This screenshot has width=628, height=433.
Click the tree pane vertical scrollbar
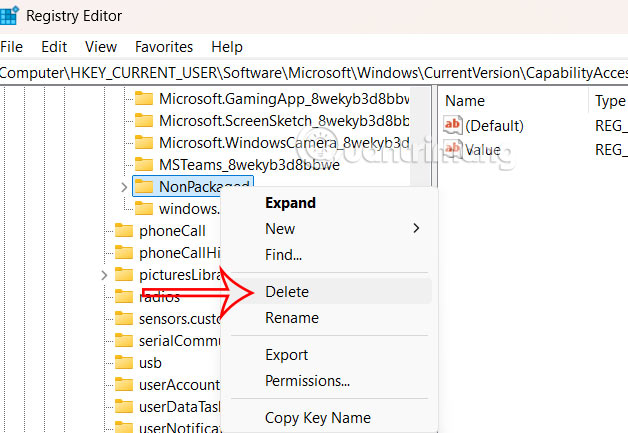[421, 136]
